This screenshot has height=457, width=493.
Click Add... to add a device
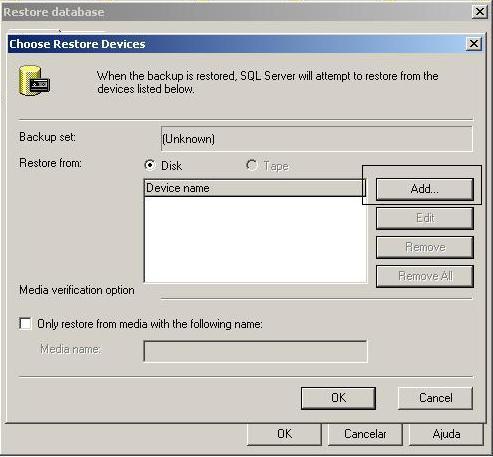425,189
